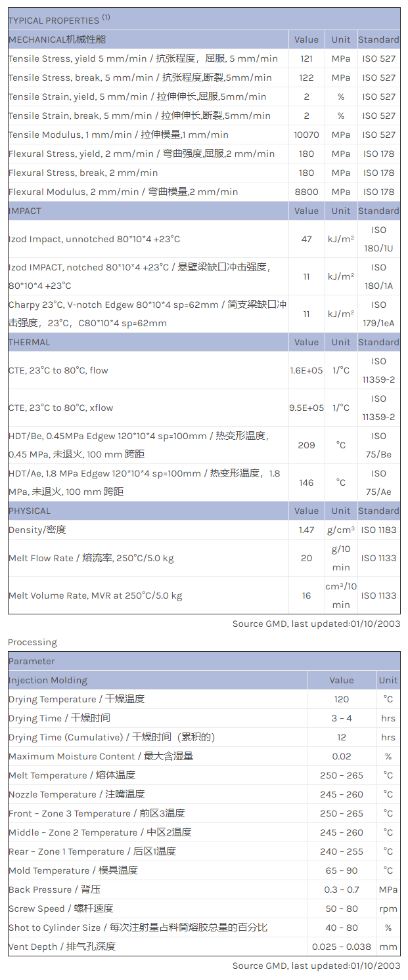Click the Screw Speed value 50 - 80
Image resolution: width=408 pixels, height=980 pixels.
coord(342,908)
